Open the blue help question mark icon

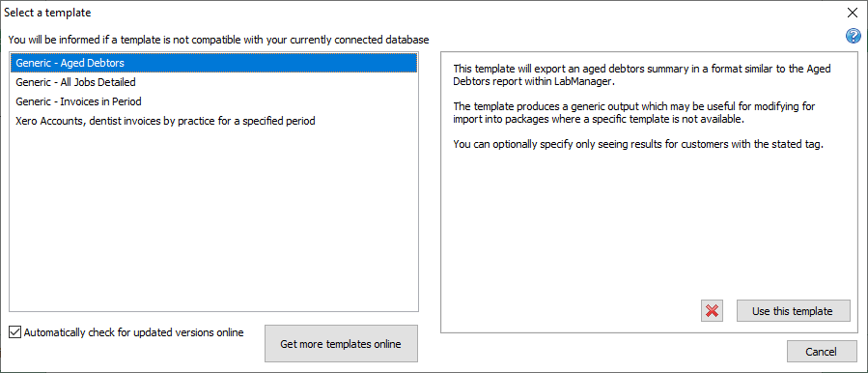click(853, 37)
